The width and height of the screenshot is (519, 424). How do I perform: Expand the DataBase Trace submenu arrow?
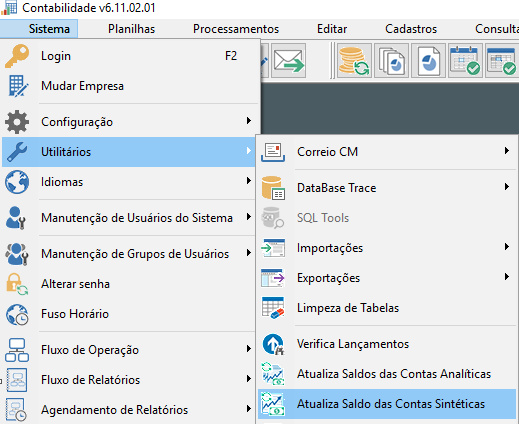coord(507,187)
